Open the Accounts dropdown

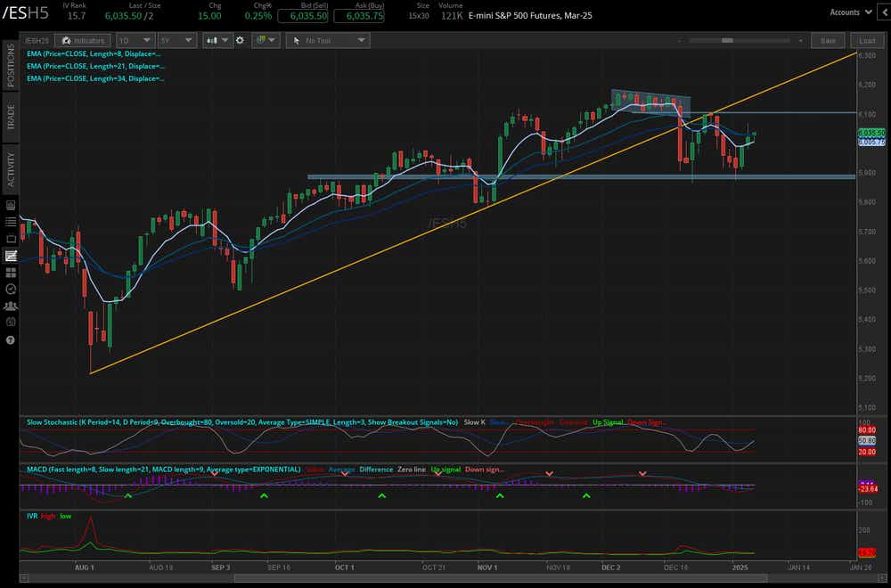tap(849, 12)
